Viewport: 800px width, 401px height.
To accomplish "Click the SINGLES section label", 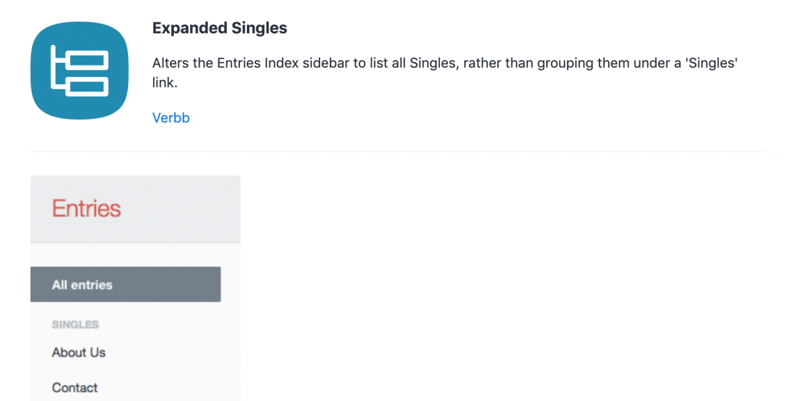I will click(x=75, y=325).
